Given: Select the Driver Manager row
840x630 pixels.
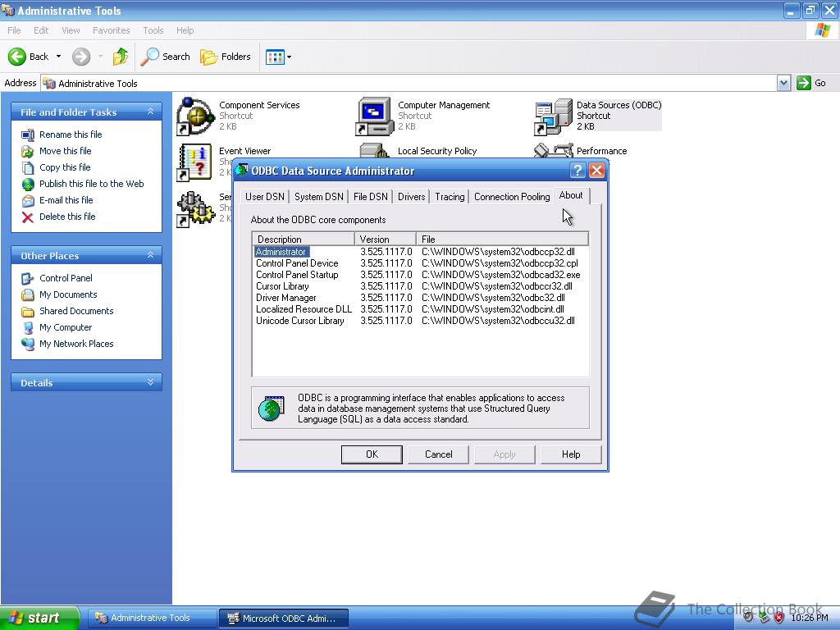Looking at the screenshot, I should [x=420, y=298].
